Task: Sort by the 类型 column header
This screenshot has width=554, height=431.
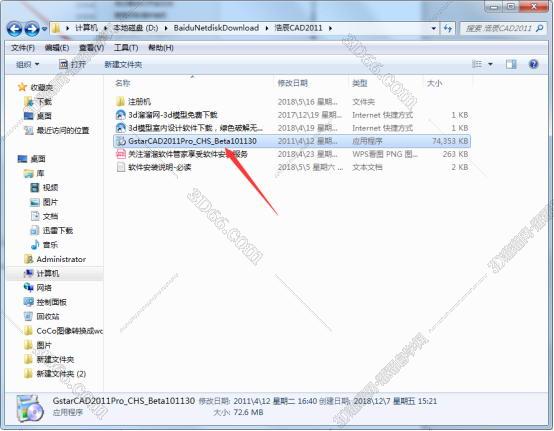Action: coord(360,83)
